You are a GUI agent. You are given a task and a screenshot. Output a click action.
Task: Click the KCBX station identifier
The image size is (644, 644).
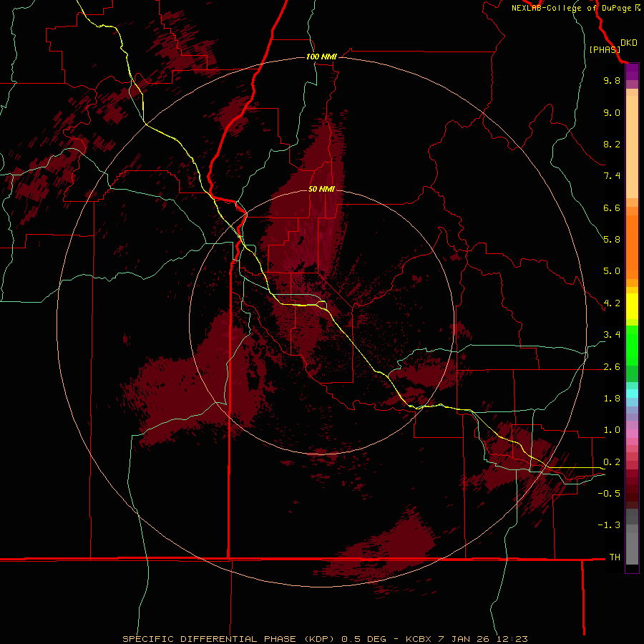pyautogui.click(x=419, y=639)
